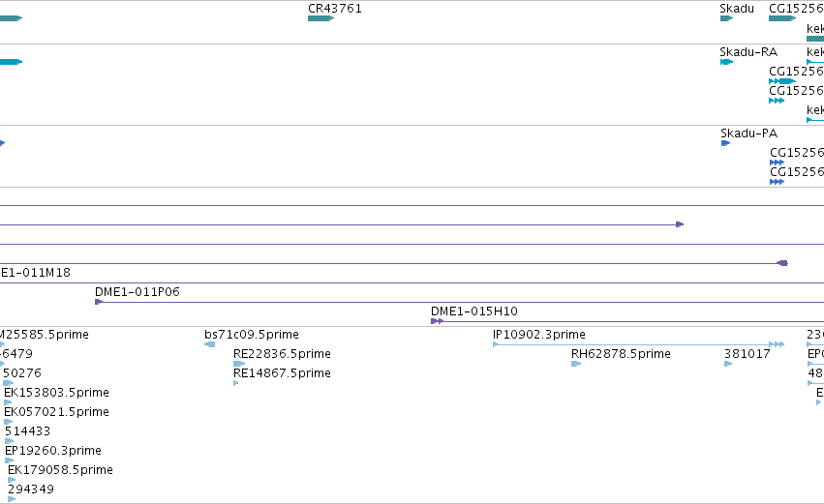Click the IP10902.3prime label

(x=539, y=335)
